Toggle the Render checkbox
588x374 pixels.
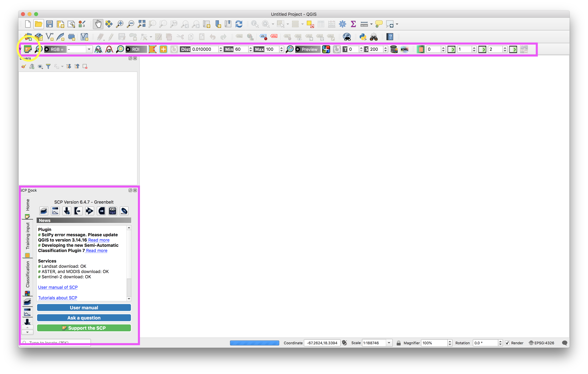[507, 343]
